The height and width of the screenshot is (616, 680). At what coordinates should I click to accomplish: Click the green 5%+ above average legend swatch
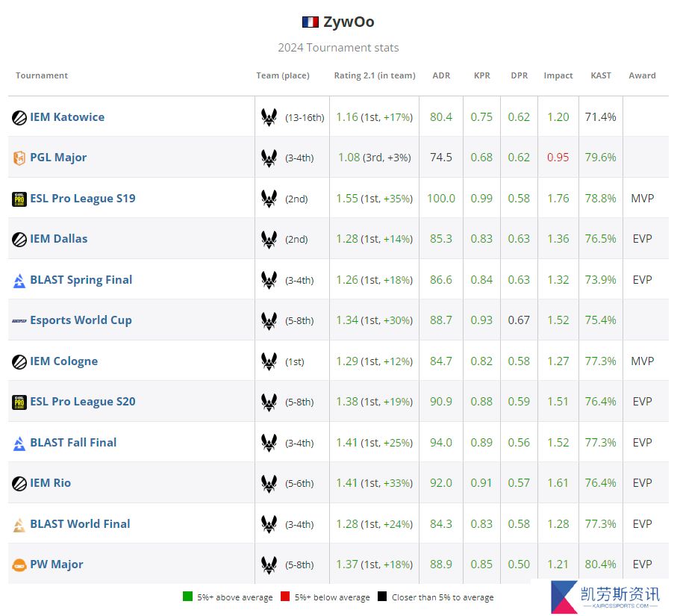pos(187,597)
